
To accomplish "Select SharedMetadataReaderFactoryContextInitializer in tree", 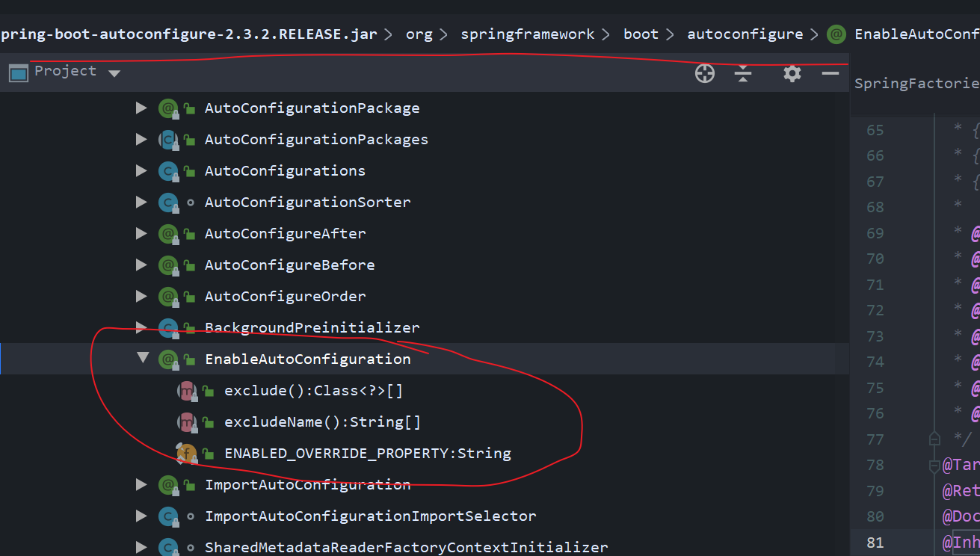I will pyautogui.click(x=407, y=548).
